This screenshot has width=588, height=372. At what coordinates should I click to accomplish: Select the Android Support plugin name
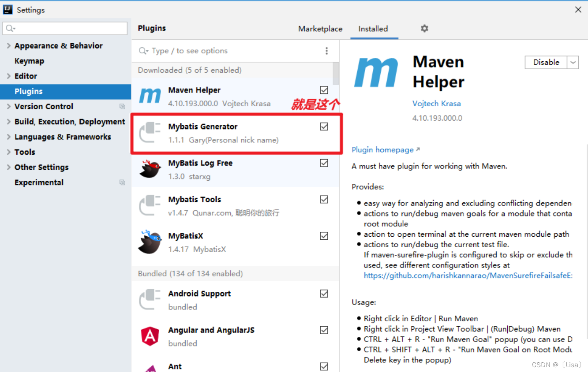[199, 294]
